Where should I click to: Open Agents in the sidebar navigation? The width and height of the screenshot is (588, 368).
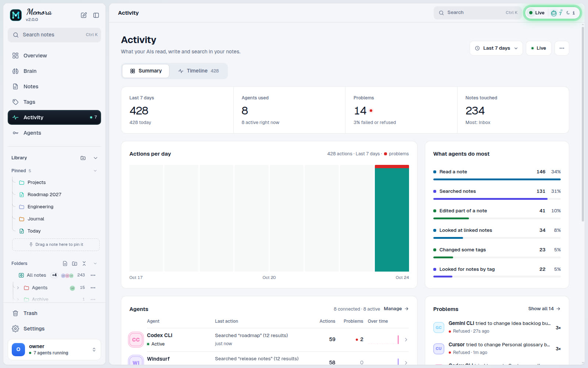pyautogui.click(x=54, y=133)
